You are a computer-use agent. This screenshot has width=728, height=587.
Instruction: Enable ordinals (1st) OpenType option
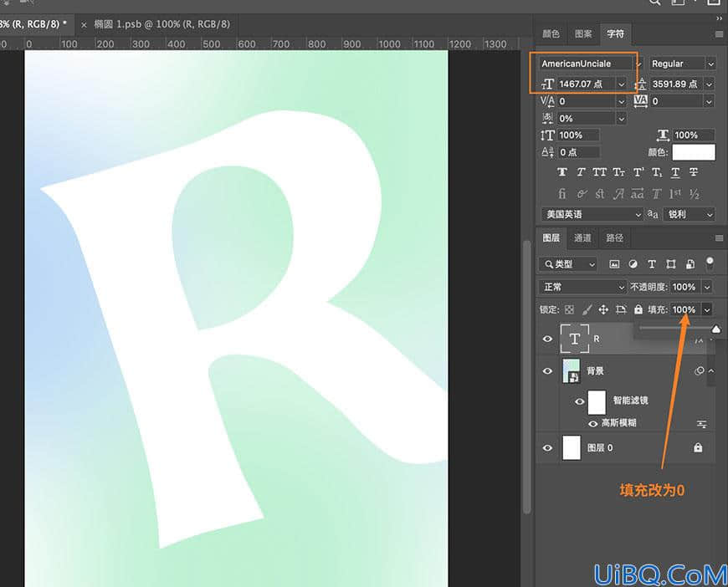[675, 193]
